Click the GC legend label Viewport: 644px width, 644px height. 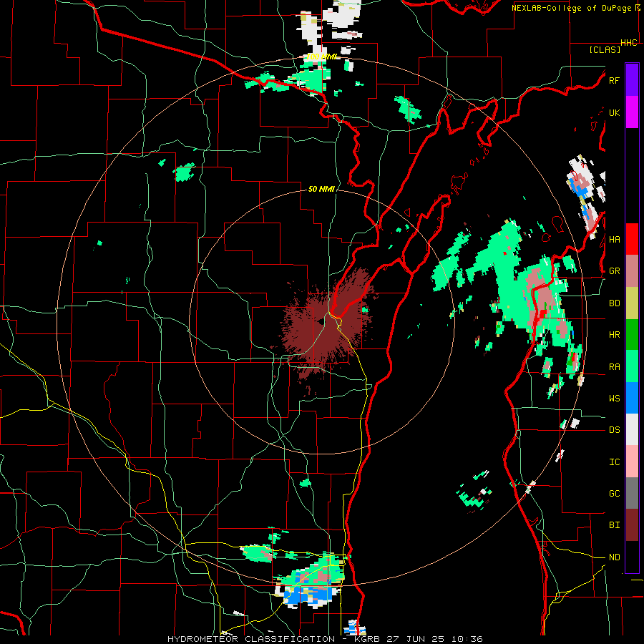614,494
